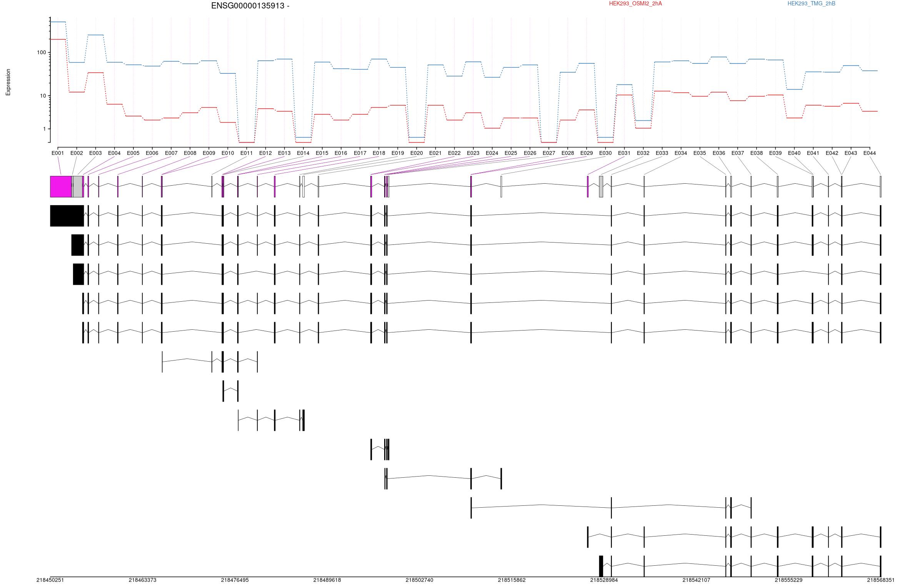Image resolution: width=923 pixels, height=588 pixels.
Task: Select the red HEK293_OSMI2_2hA legend label
Action: pos(635,3)
